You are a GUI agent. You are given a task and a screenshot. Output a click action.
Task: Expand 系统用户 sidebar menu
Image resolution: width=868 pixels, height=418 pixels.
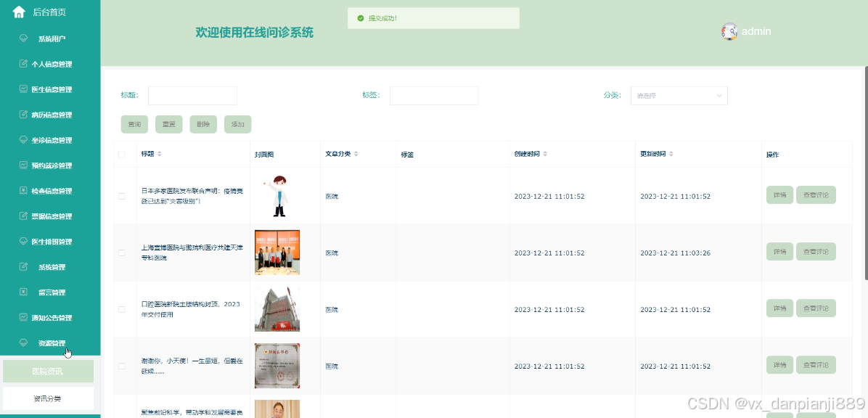click(x=50, y=38)
